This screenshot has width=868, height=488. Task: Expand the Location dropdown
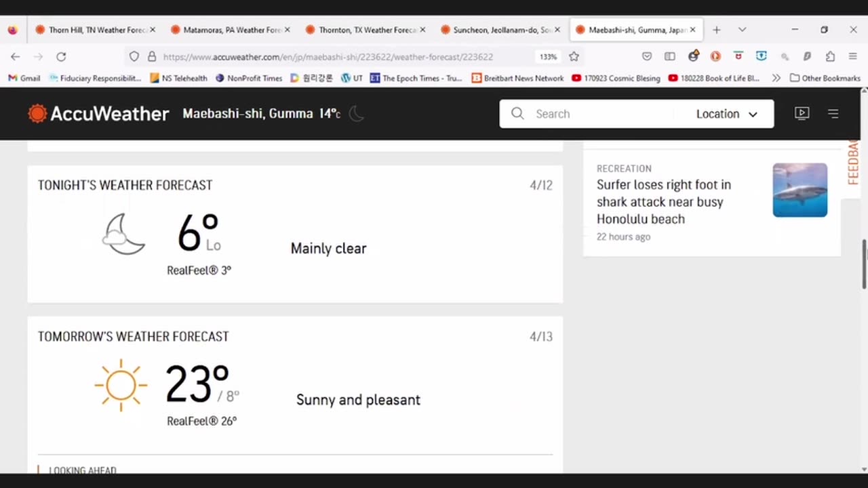[x=726, y=114]
